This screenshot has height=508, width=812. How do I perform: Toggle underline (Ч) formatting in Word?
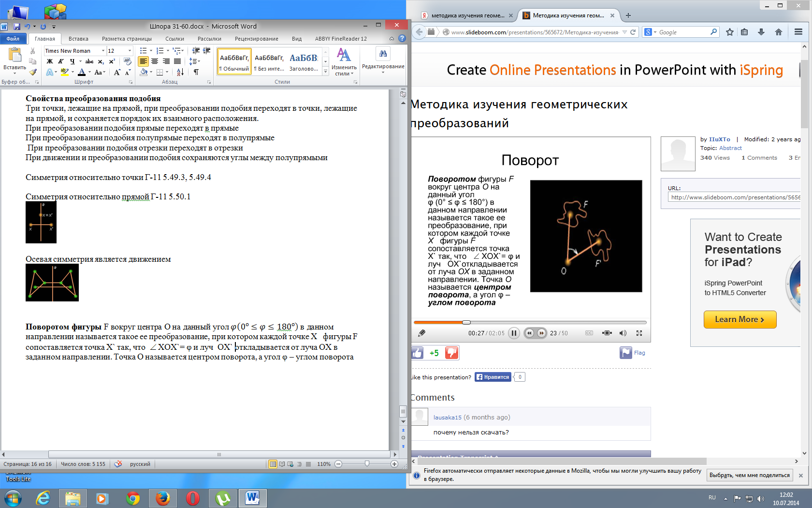pyautogui.click(x=72, y=61)
